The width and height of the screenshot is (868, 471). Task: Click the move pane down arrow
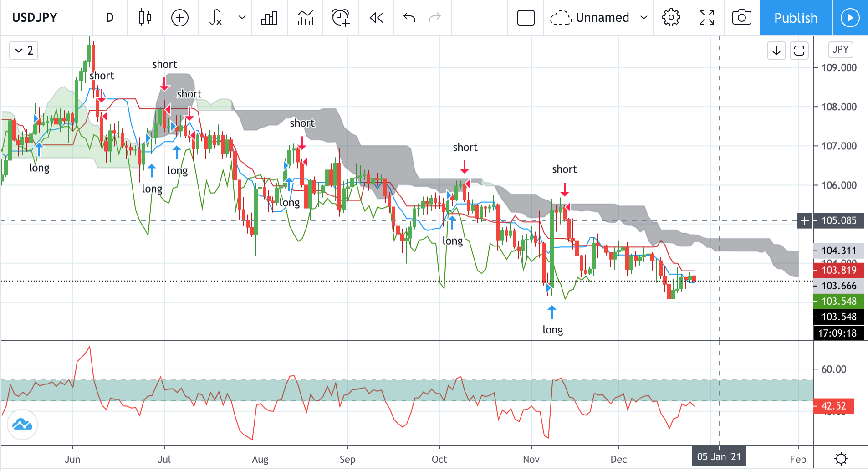776,50
